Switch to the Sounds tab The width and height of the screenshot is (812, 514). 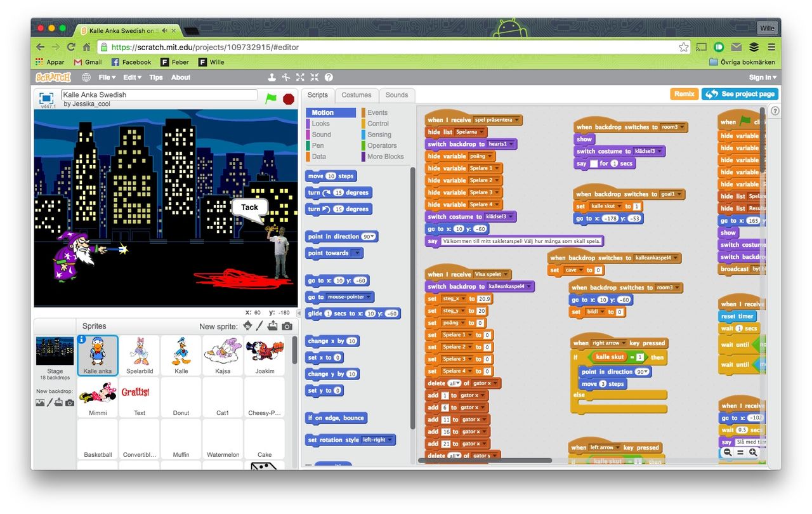(396, 95)
